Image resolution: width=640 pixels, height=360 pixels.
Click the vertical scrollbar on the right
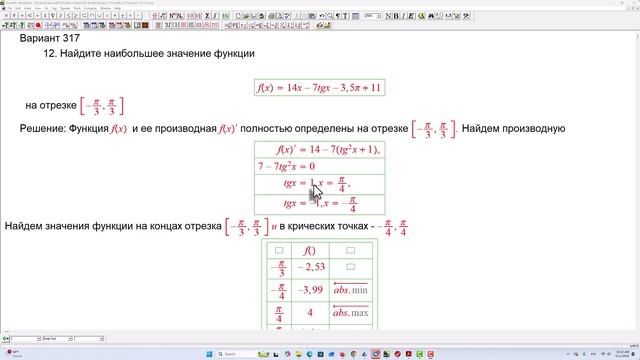637,180
